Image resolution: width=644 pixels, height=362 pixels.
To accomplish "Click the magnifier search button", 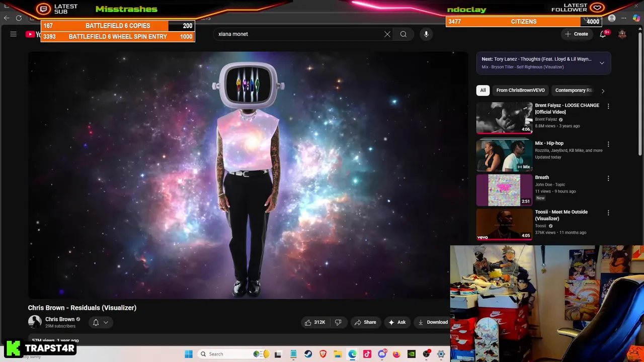I will (x=404, y=34).
